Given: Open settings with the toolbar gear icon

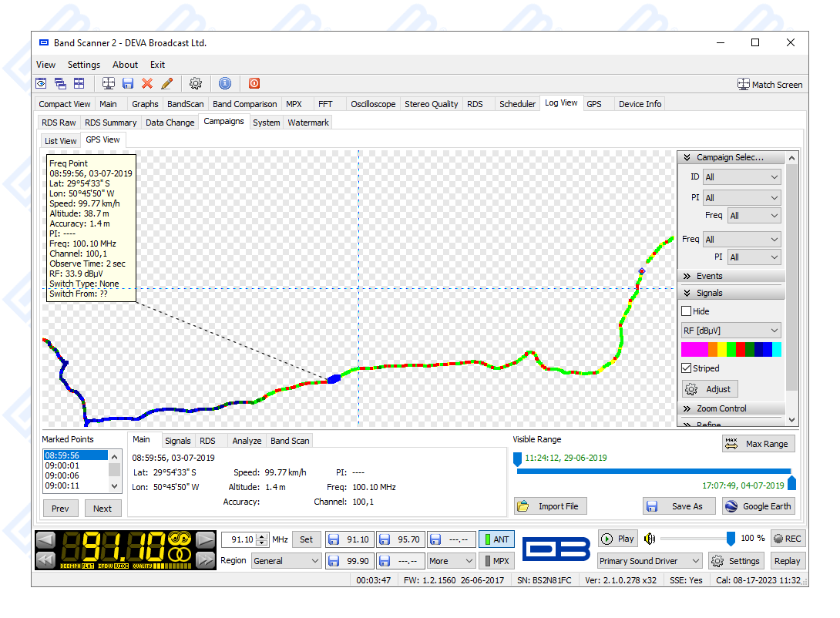Looking at the screenshot, I should pyautogui.click(x=196, y=83).
